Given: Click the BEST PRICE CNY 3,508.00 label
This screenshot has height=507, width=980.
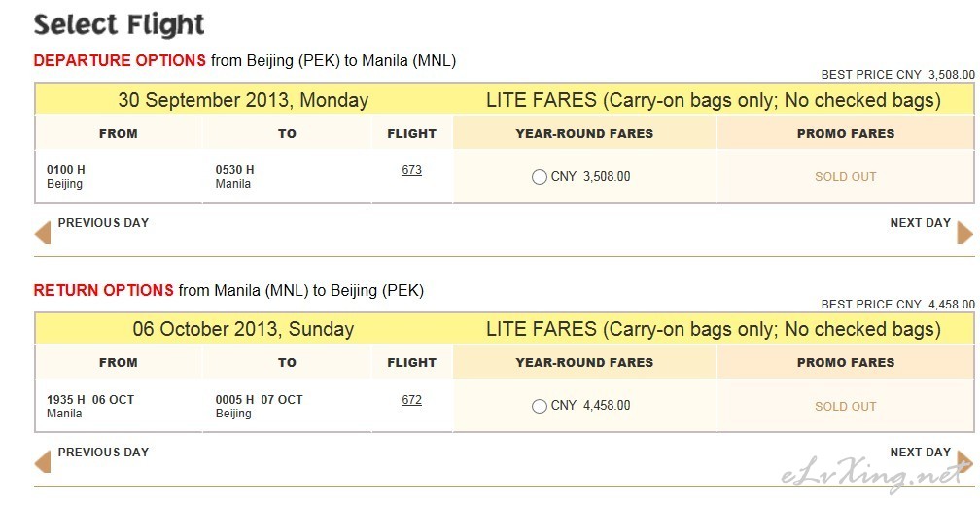Looking at the screenshot, I should point(897,75).
